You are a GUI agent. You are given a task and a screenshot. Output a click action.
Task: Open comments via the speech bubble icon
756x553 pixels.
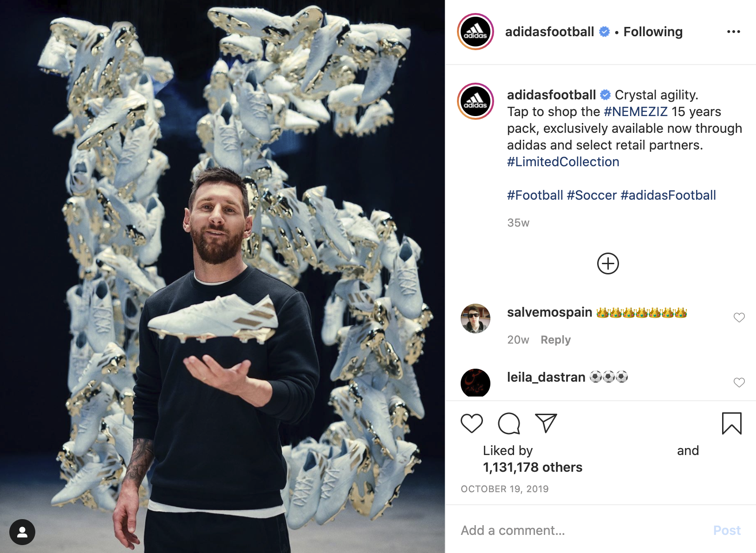point(509,423)
